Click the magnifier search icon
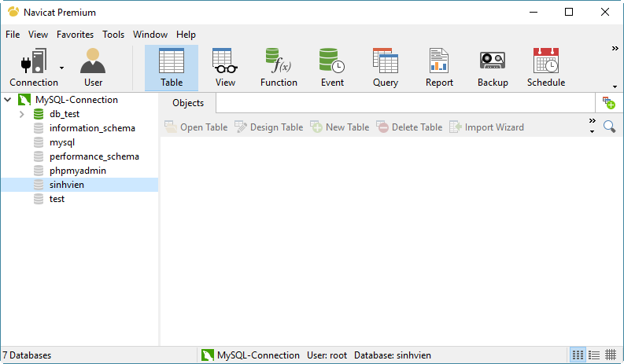The width and height of the screenshot is (624, 364). (x=609, y=127)
